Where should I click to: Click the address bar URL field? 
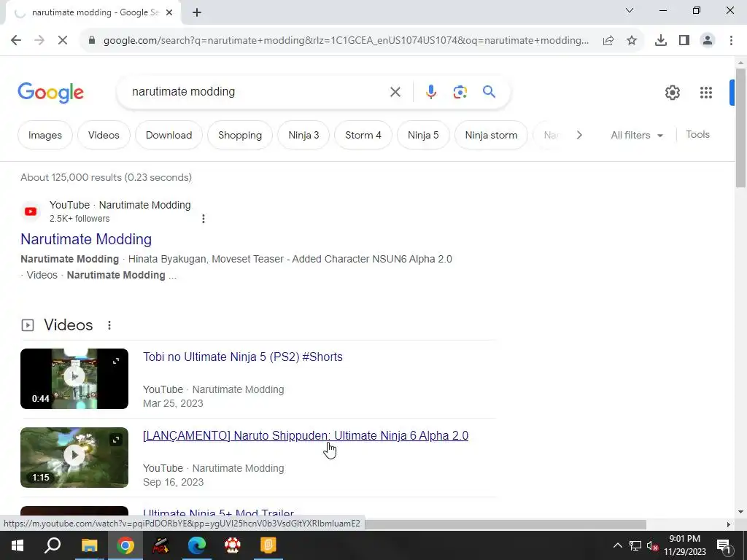click(346, 41)
